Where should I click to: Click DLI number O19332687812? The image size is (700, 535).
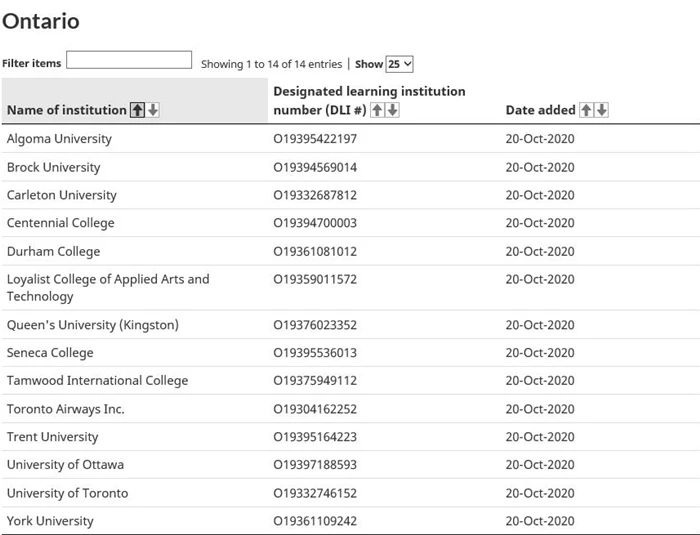pyautogui.click(x=315, y=195)
